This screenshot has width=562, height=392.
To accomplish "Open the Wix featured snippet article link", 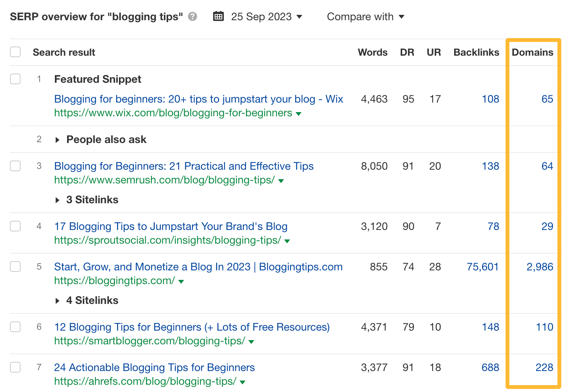I will click(198, 99).
